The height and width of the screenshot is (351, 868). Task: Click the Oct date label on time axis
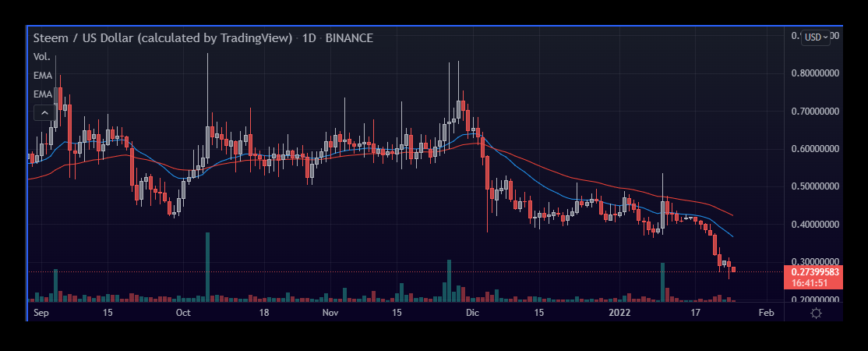(182, 313)
